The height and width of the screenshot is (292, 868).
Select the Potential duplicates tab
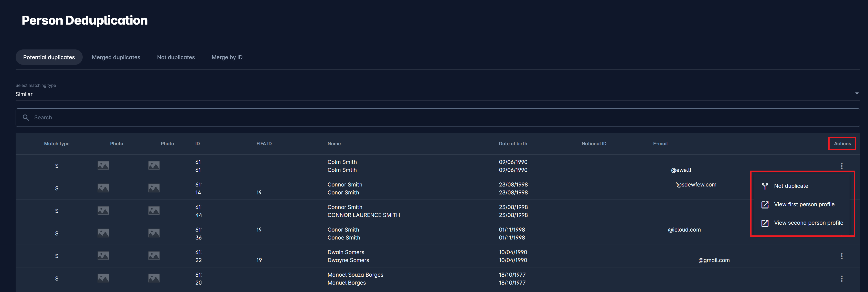pyautogui.click(x=49, y=57)
